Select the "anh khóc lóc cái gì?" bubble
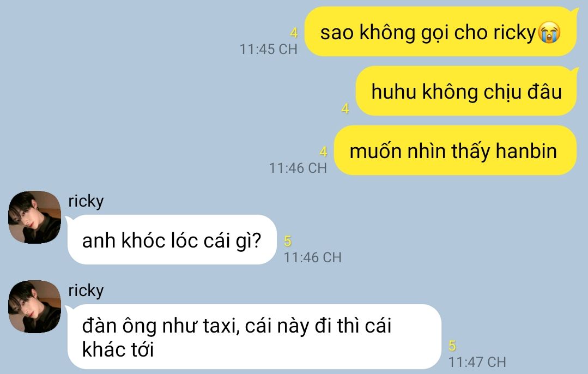 point(172,239)
